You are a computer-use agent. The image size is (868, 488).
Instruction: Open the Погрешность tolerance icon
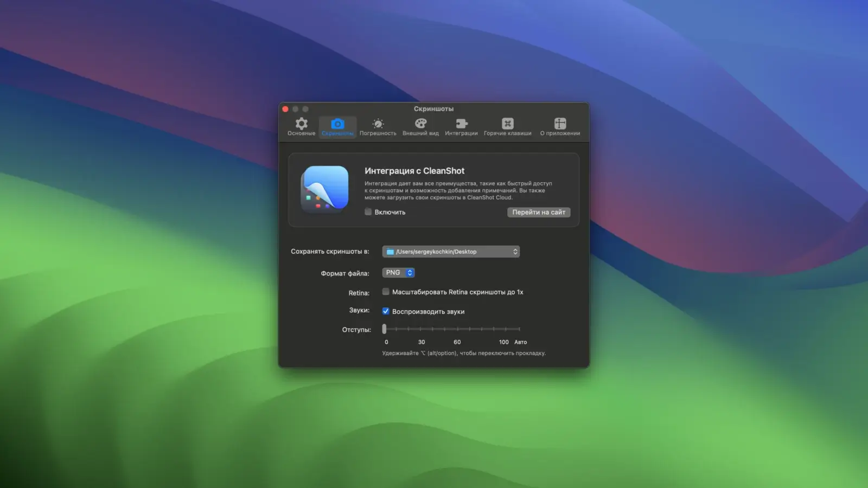378,124
